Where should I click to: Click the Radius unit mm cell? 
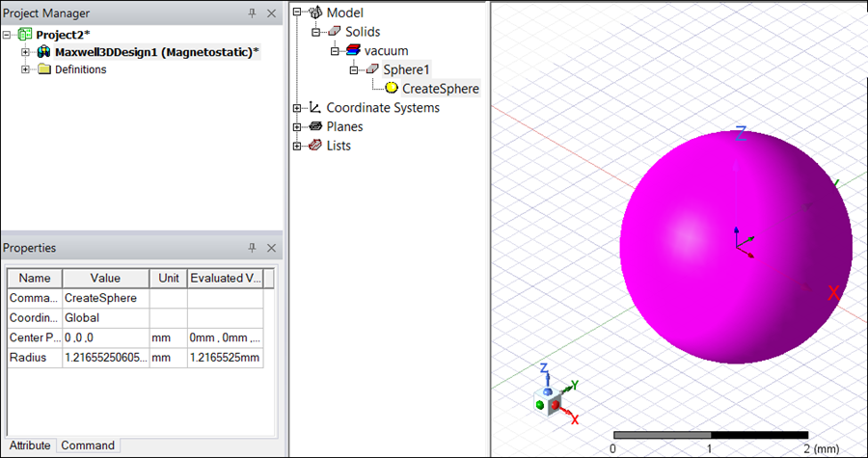point(168,358)
